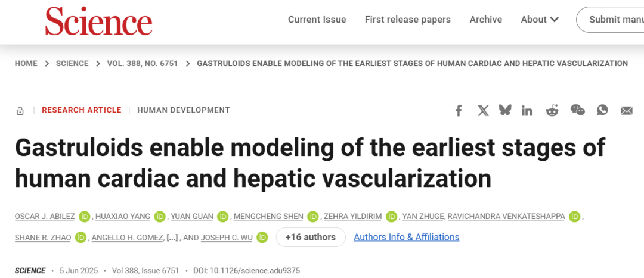This screenshot has width=644, height=278.
Task: Share article on Reddit
Action: pyautogui.click(x=552, y=110)
